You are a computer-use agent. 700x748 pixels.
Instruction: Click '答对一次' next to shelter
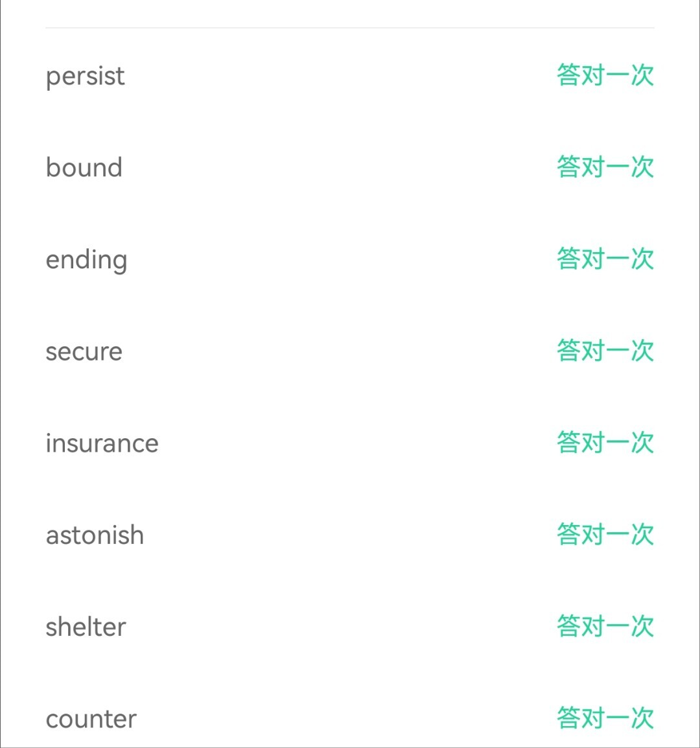605,626
